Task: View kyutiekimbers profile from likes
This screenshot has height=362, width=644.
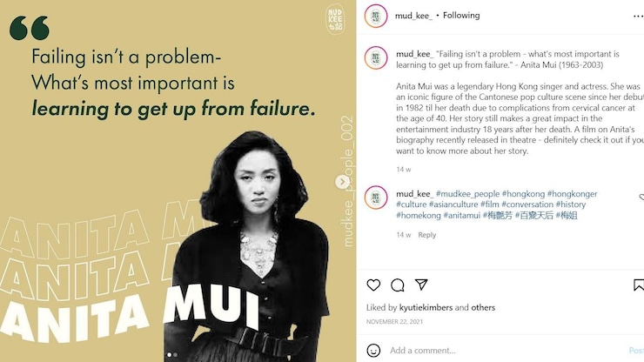Action: click(426, 307)
